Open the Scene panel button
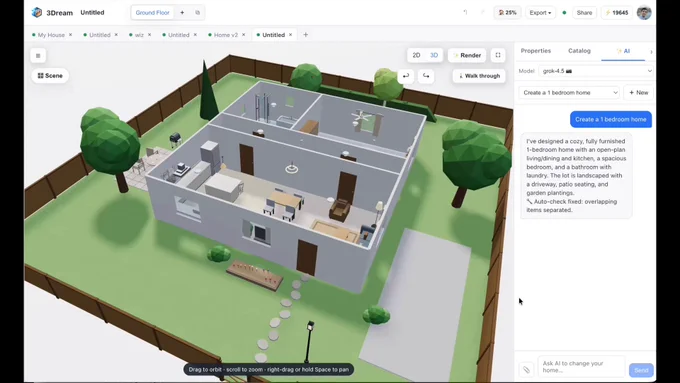Image resolution: width=680 pixels, height=383 pixels. pos(50,75)
